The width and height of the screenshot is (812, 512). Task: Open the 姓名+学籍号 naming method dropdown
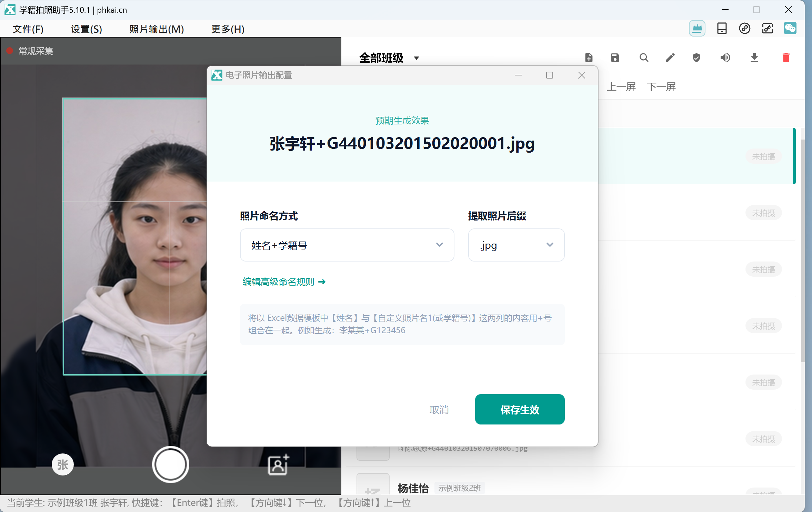[347, 245]
